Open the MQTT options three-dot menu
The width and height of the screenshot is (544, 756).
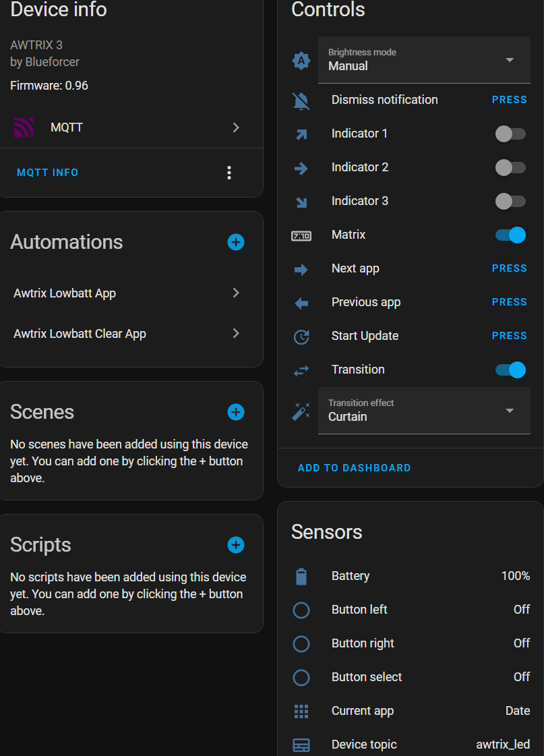(x=229, y=172)
